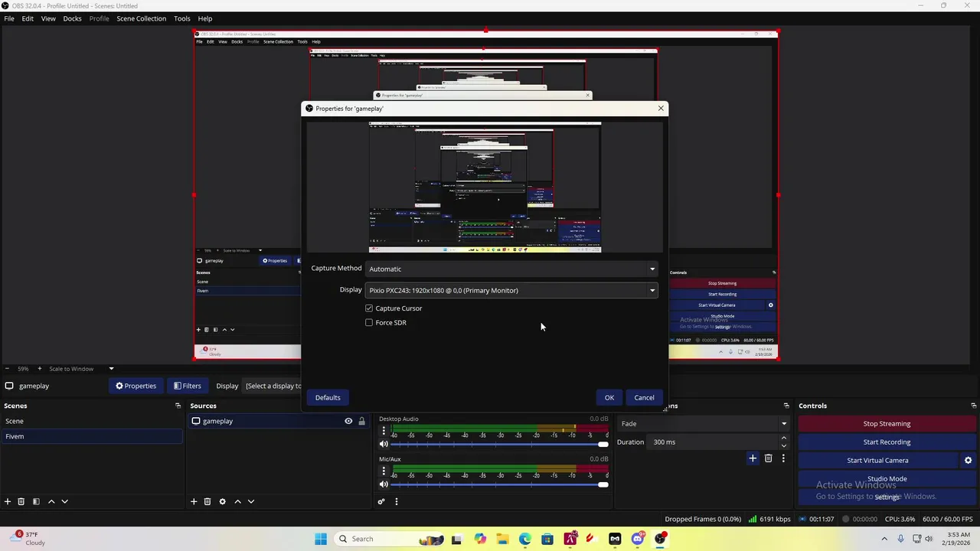
Task: Open the Docks menu
Action: [x=72, y=18]
